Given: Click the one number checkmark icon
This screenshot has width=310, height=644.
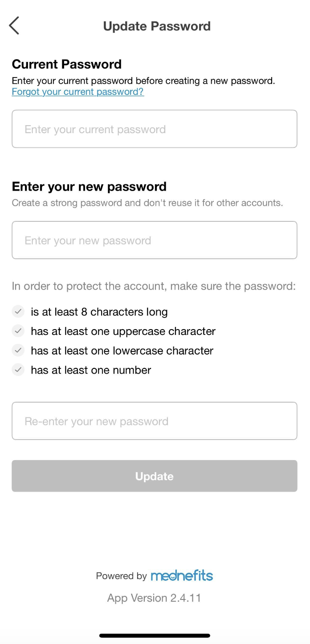Looking at the screenshot, I should (x=18, y=370).
